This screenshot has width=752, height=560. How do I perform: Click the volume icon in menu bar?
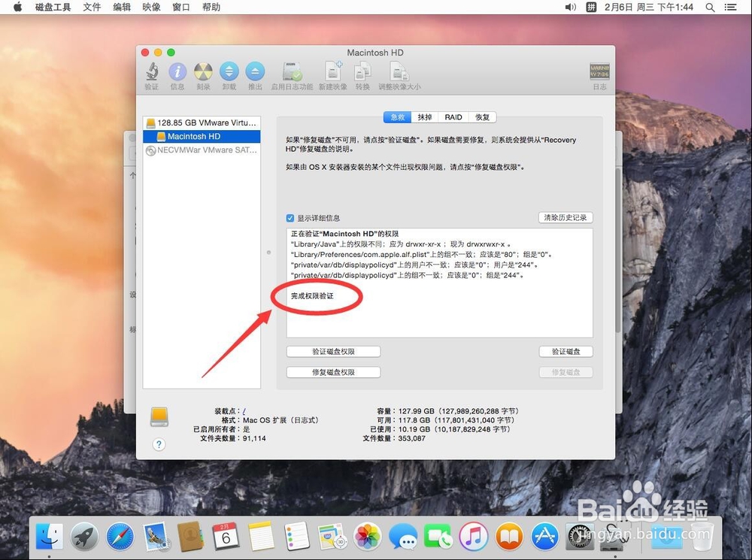570,8
